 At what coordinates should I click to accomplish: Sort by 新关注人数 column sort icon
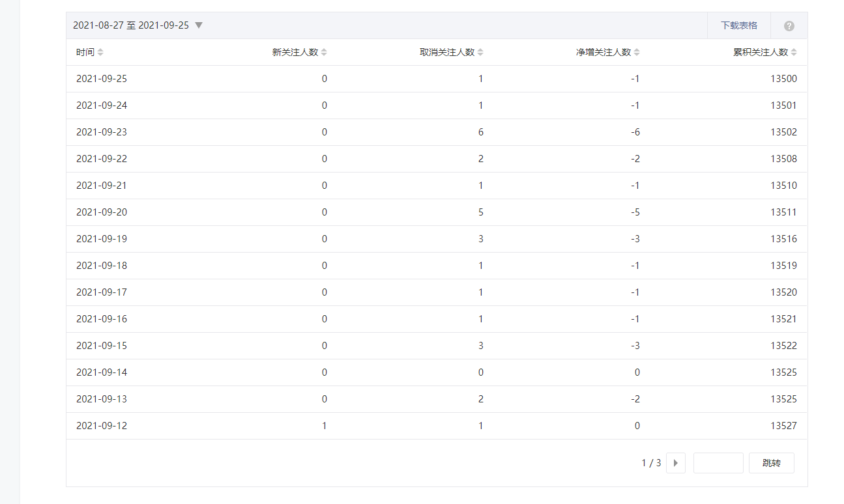(x=324, y=52)
